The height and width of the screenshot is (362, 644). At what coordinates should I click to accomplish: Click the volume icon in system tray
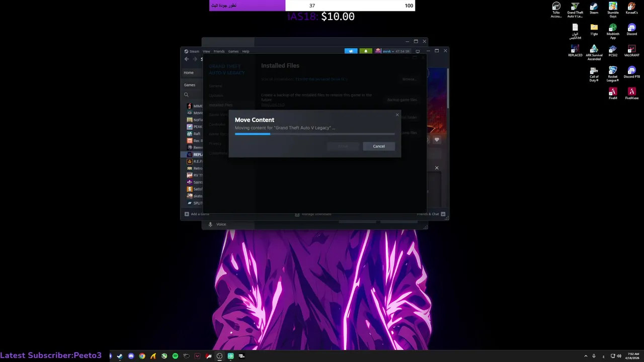click(x=619, y=356)
